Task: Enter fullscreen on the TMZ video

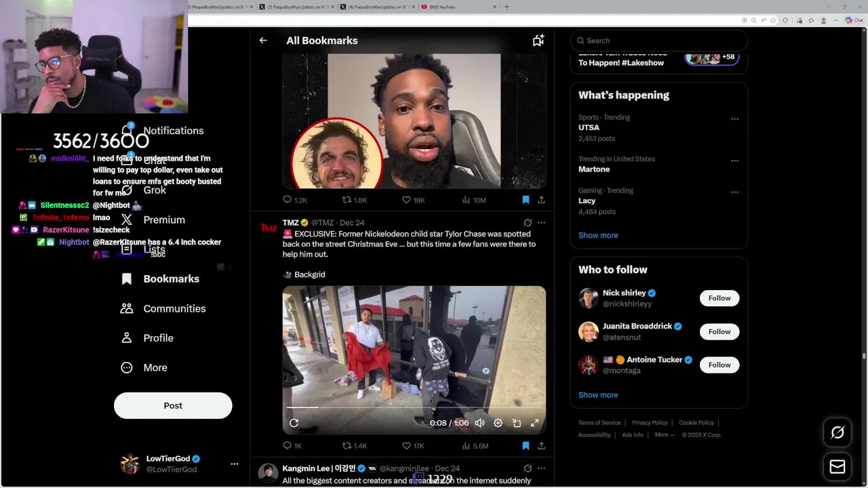Action: tap(534, 423)
